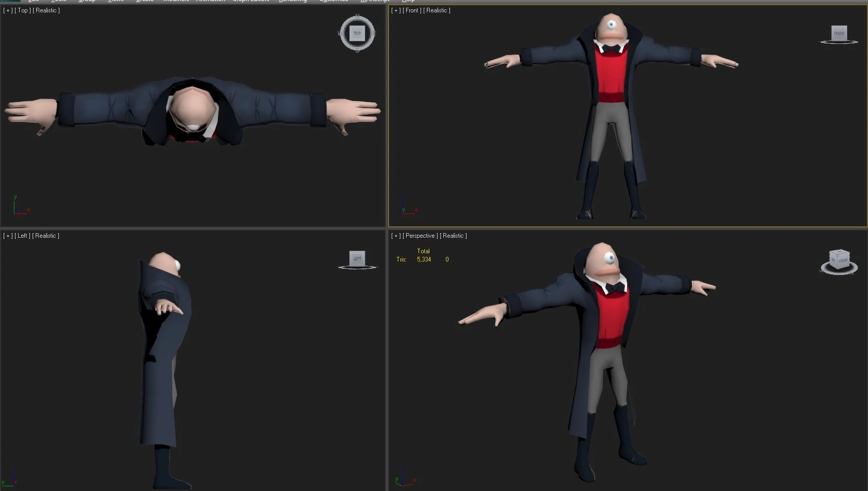Open the [Realistic] shading menu in the Top viewport
This screenshot has width=868, height=491.
tap(46, 10)
